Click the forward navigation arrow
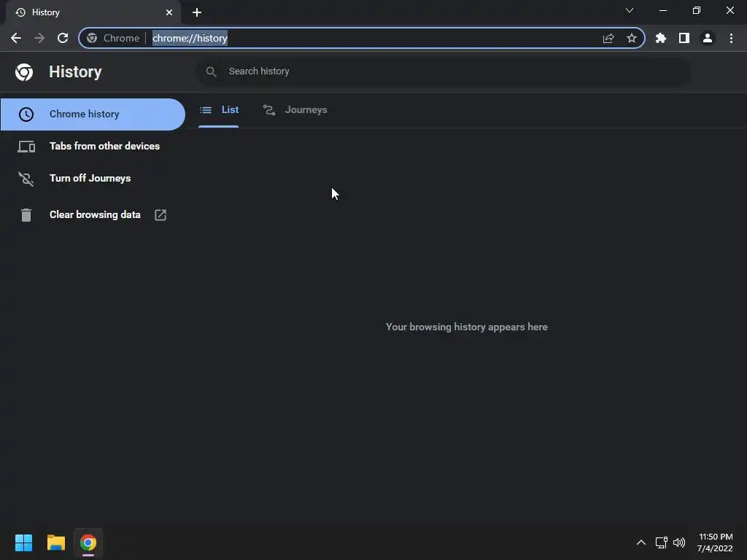Image resolution: width=747 pixels, height=560 pixels. [x=39, y=38]
